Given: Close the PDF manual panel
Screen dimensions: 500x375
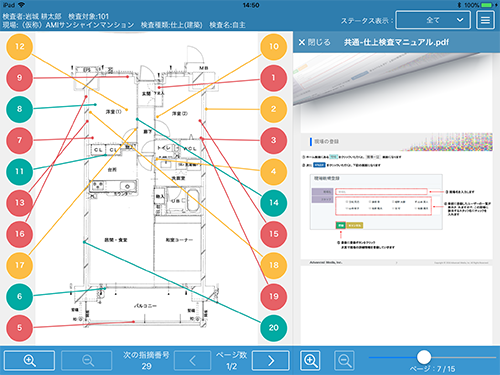Looking at the screenshot, I should pyautogui.click(x=314, y=42).
